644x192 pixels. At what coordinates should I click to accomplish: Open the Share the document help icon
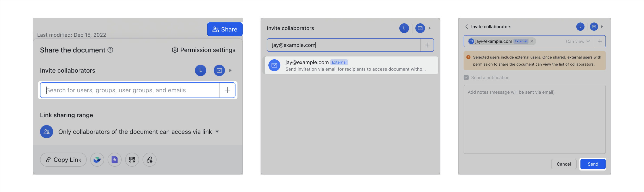(110, 50)
